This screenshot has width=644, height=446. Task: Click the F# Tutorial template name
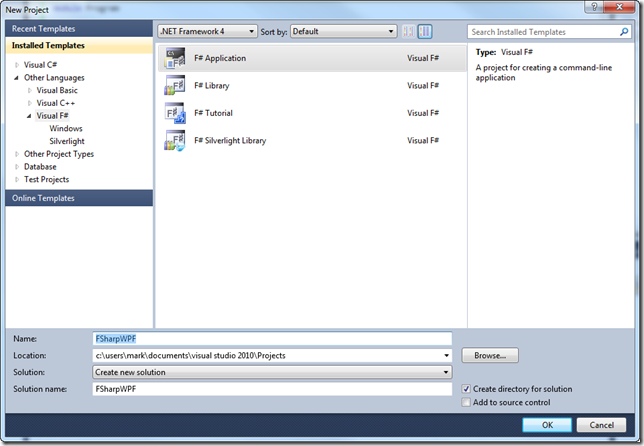pos(213,113)
